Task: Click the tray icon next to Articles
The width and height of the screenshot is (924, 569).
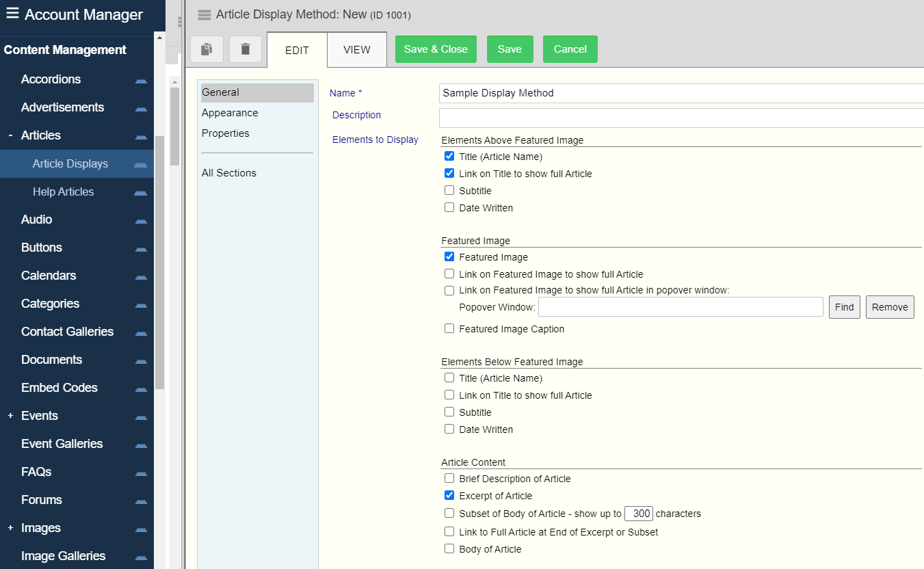Action: click(141, 136)
